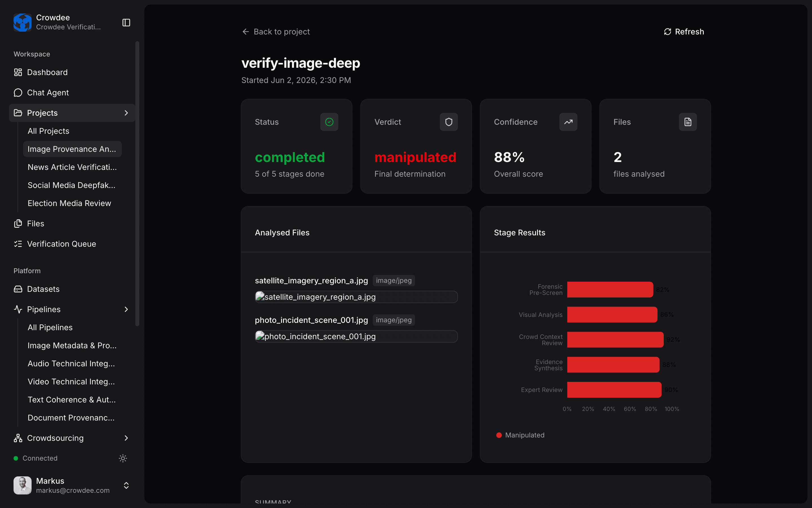
Task: Open the photo_incident_scene_001.jpg image preview
Action: tap(356, 336)
